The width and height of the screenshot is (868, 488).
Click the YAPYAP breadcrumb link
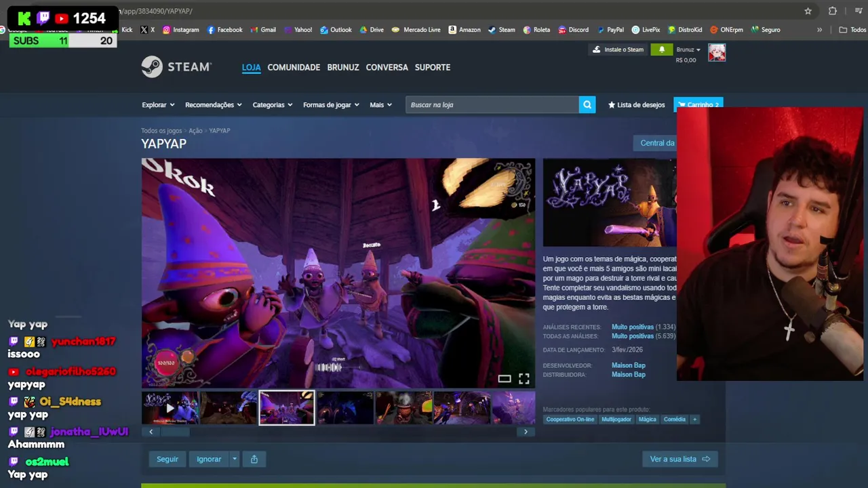(x=219, y=130)
